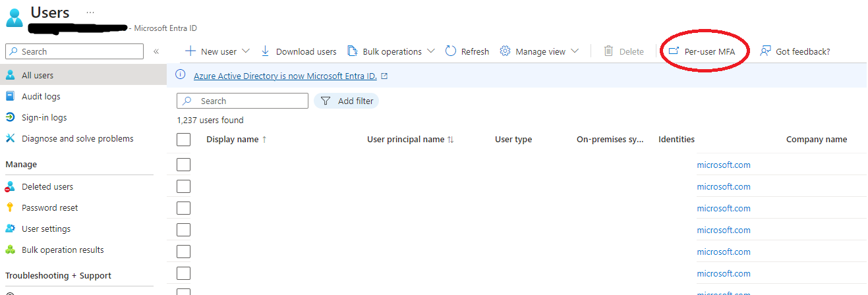Click external link icon after Entra ID banner text

[384, 76]
